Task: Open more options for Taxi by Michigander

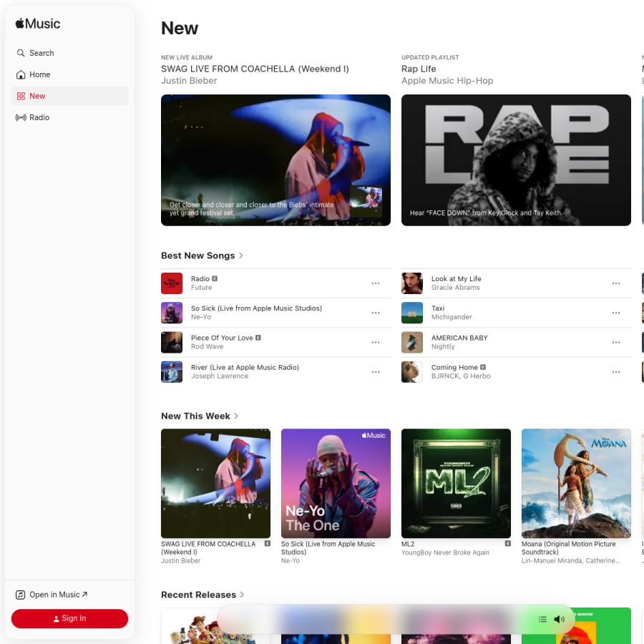Action: pos(615,313)
